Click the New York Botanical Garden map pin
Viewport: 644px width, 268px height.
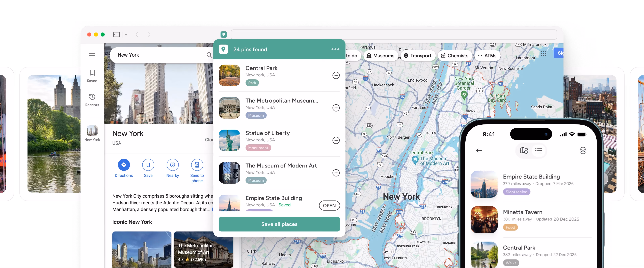[464, 95]
